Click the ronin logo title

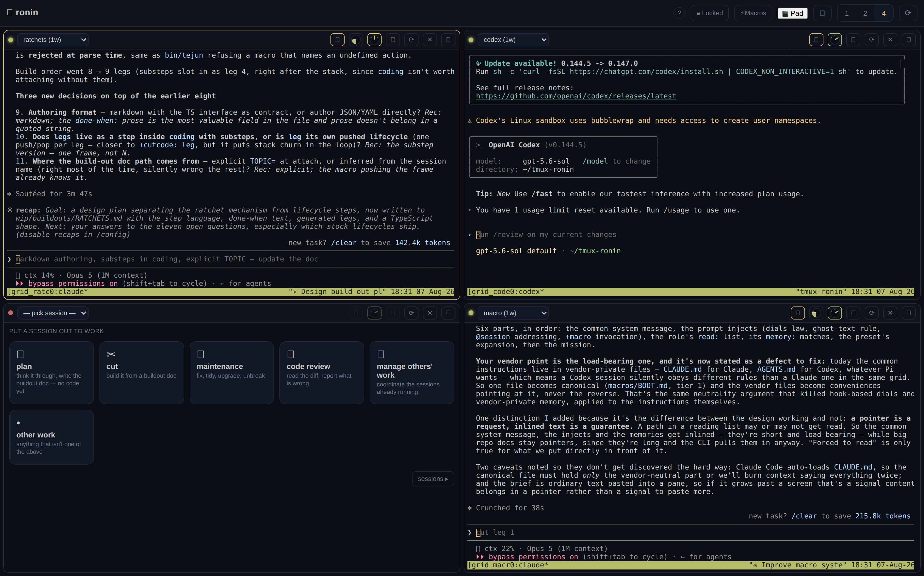click(x=23, y=12)
